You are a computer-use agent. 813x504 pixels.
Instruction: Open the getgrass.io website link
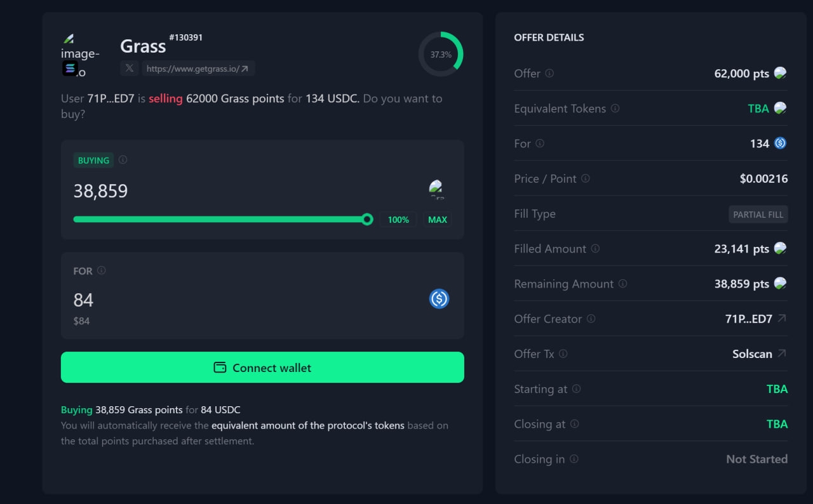(x=198, y=69)
